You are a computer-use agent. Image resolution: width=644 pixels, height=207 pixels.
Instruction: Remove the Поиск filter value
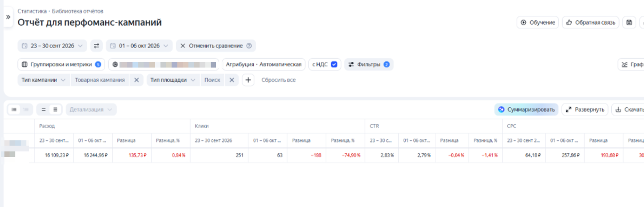tap(231, 80)
